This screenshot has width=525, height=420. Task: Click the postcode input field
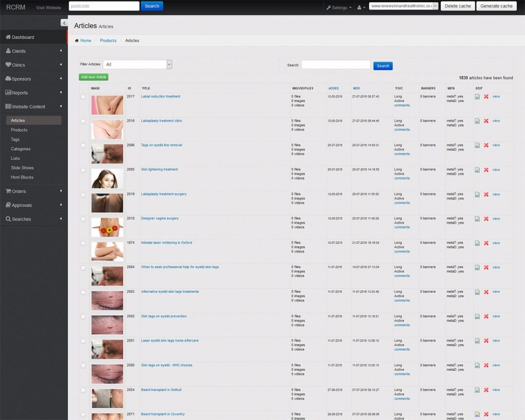(104, 6)
